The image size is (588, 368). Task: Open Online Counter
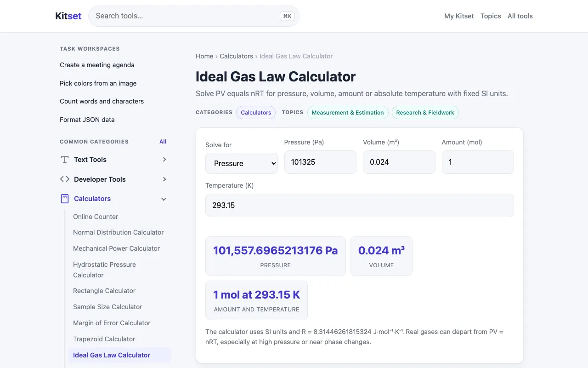click(x=96, y=217)
